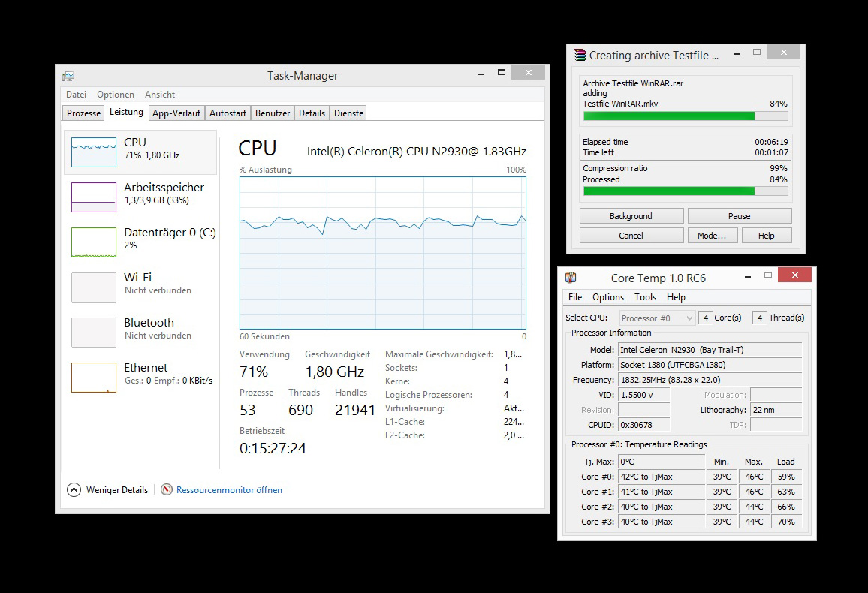Collapse view with Weniger Details arrow icon

(74, 489)
